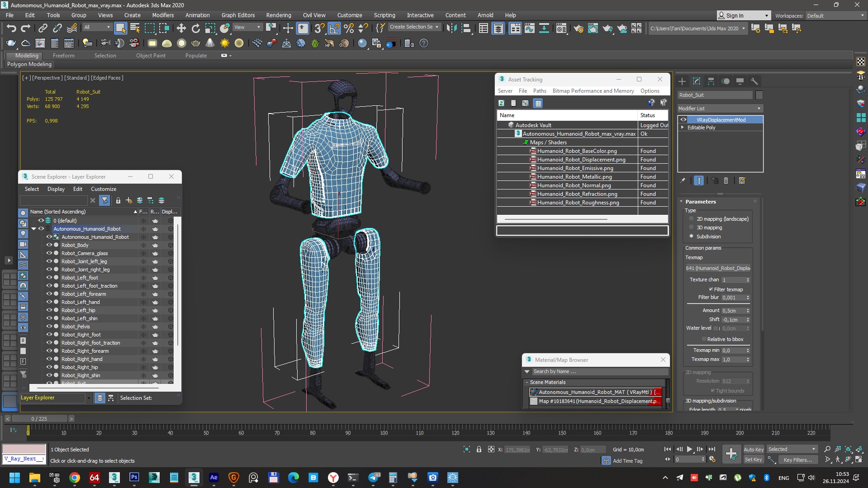Image resolution: width=868 pixels, height=488 pixels.
Task: Collapse the Scene Materials group
Action: coord(527,382)
